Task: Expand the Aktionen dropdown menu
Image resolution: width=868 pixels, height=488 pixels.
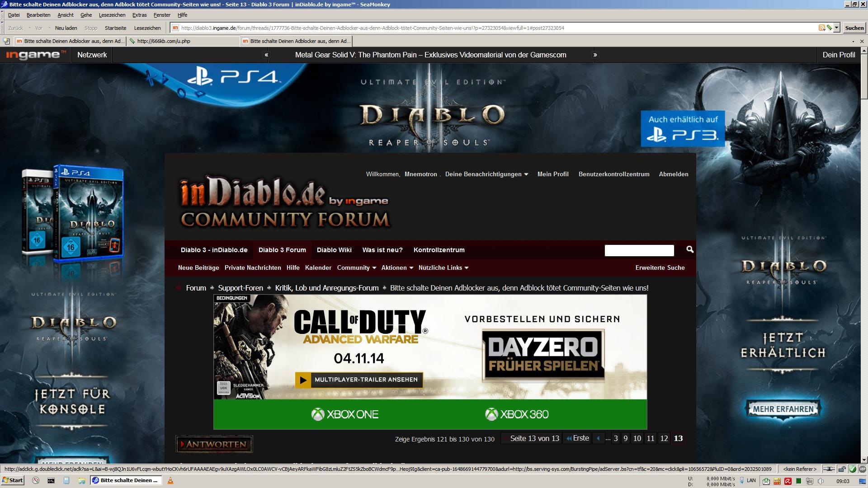Action: 397,267
